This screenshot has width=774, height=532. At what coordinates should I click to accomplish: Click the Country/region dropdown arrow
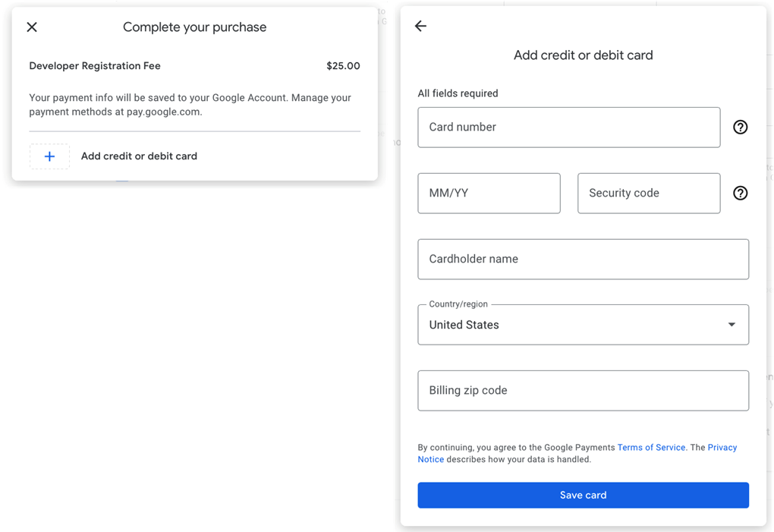point(732,325)
